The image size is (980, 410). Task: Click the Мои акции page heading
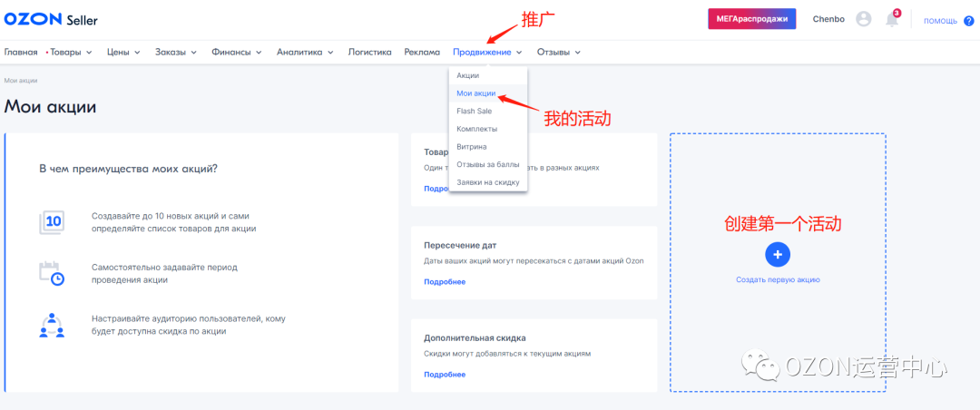pyautogui.click(x=50, y=106)
